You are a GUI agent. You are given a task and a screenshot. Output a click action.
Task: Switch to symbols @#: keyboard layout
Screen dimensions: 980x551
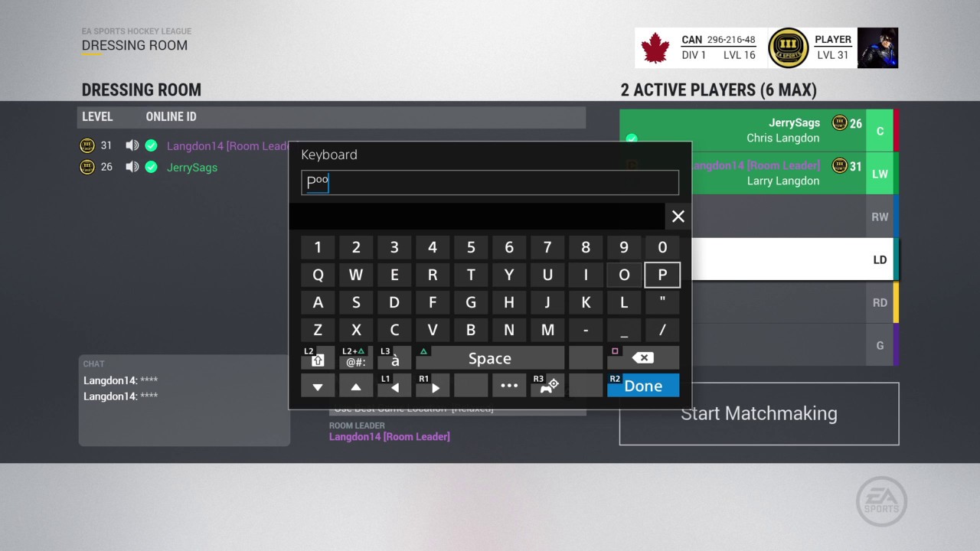(x=356, y=358)
